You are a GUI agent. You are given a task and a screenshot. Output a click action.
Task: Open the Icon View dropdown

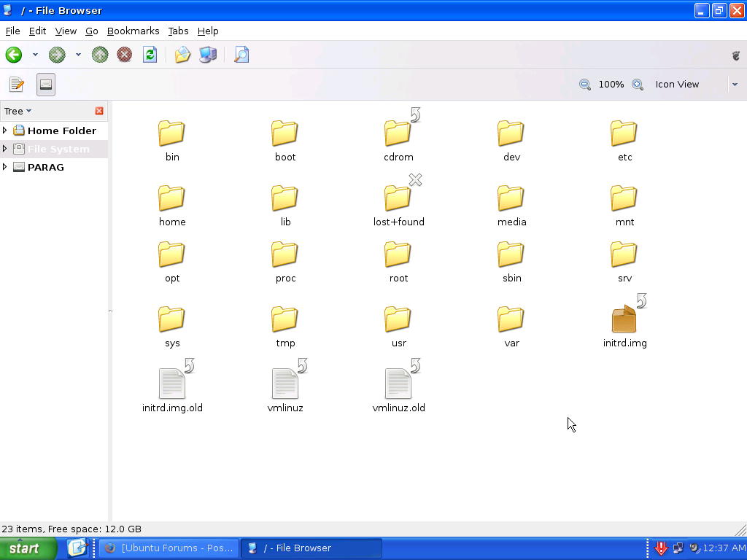pyautogui.click(x=735, y=84)
